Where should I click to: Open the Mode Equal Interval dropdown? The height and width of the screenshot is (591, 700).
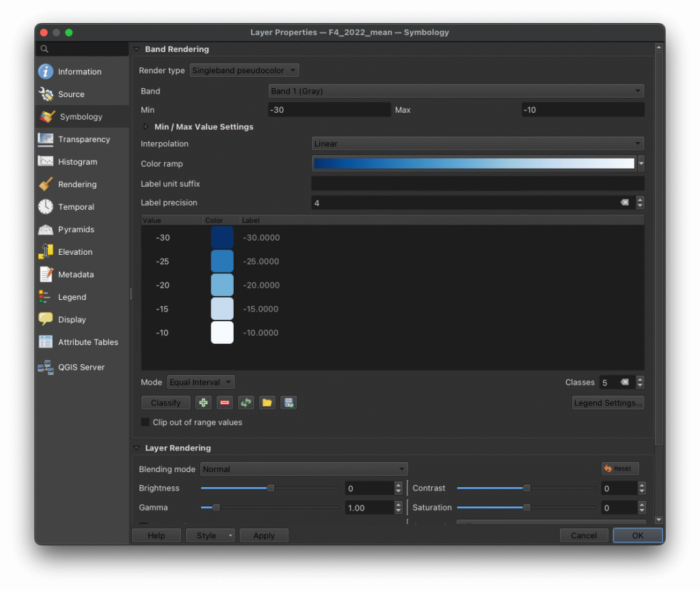(201, 383)
